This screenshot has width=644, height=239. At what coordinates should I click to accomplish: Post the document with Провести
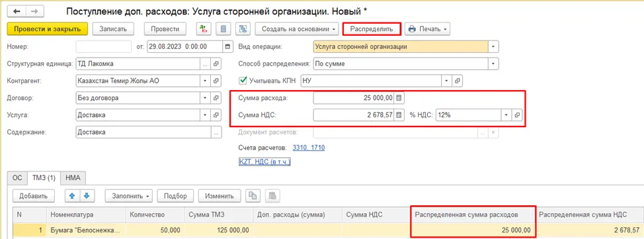pos(165,28)
